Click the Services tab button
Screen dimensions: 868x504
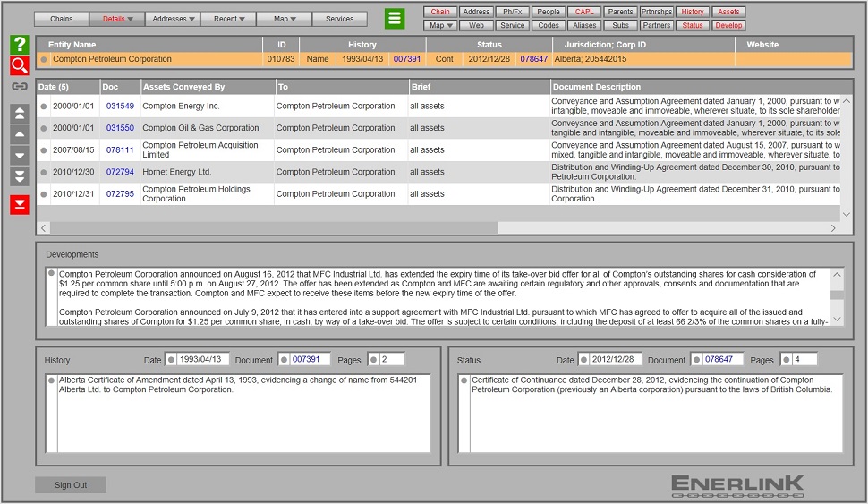click(339, 19)
